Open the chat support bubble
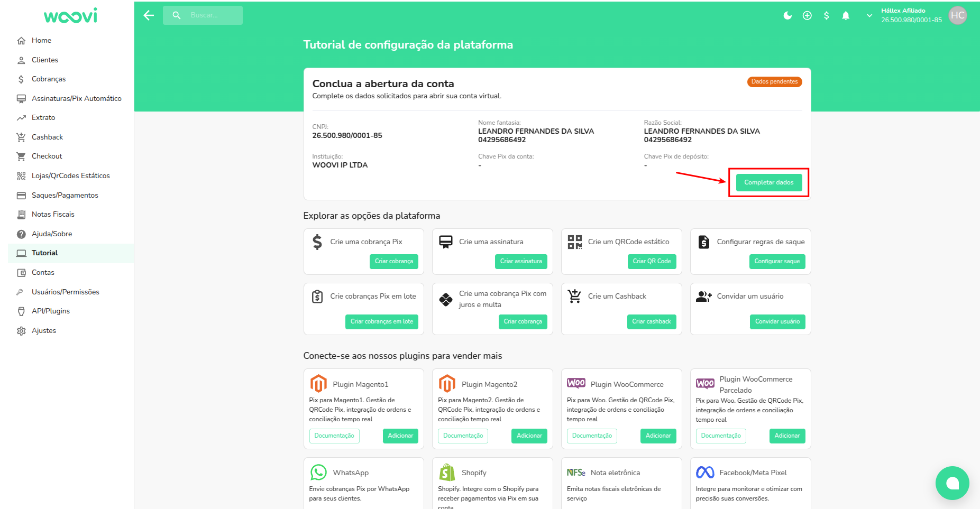The height and width of the screenshot is (509, 980). [952, 483]
